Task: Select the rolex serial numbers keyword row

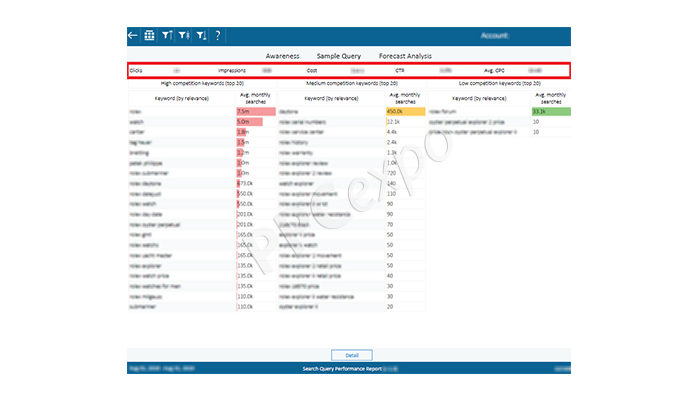Action: coord(331,122)
